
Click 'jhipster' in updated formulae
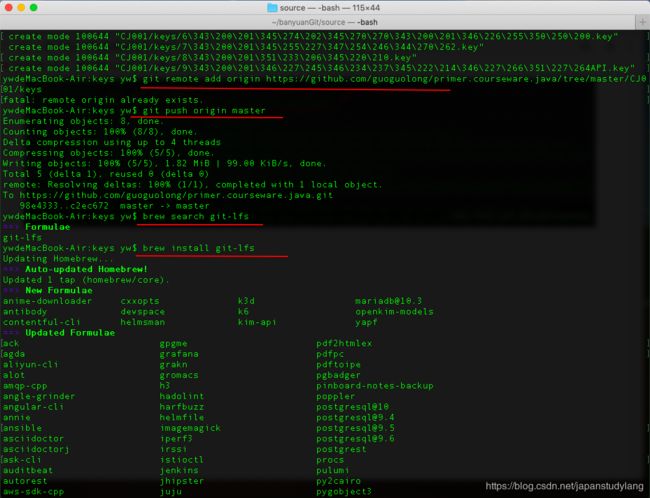click(182, 481)
